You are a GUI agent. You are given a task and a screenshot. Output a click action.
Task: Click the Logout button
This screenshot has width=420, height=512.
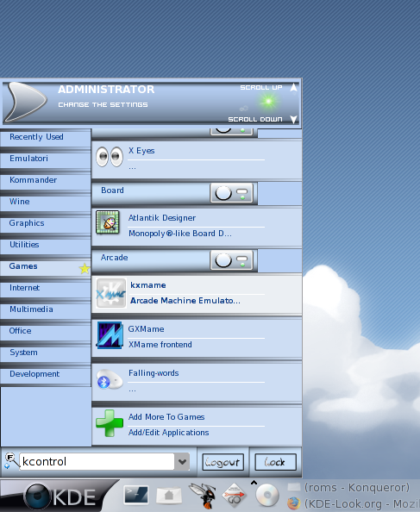[x=223, y=462]
